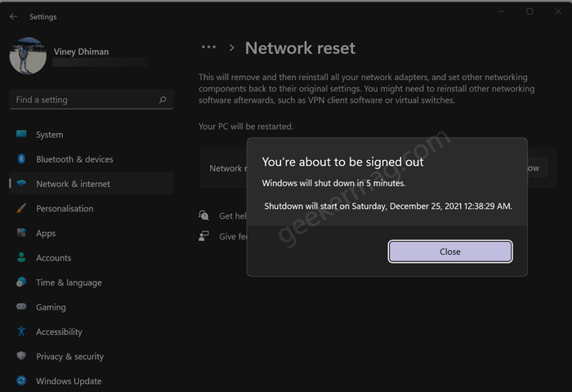Screen dimensions: 572x392
Task: Click 'You're about to be signed out' heading
Action: (342, 162)
